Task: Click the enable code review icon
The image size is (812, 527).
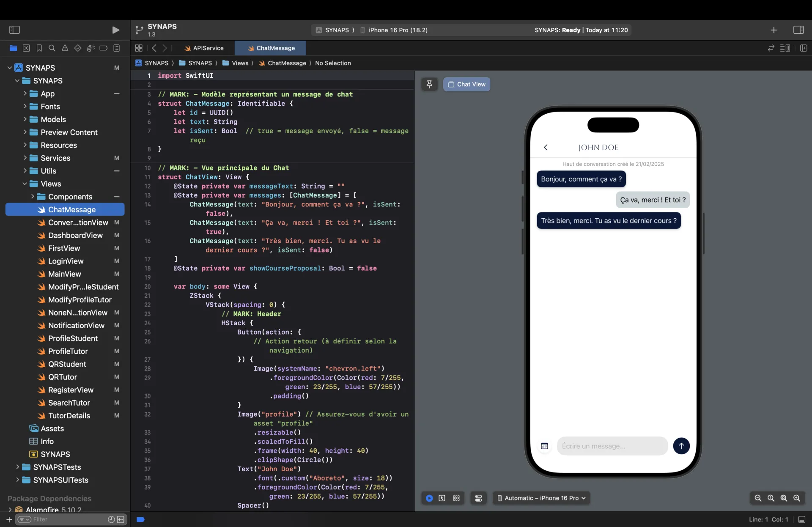Action: [x=771, y=48]
